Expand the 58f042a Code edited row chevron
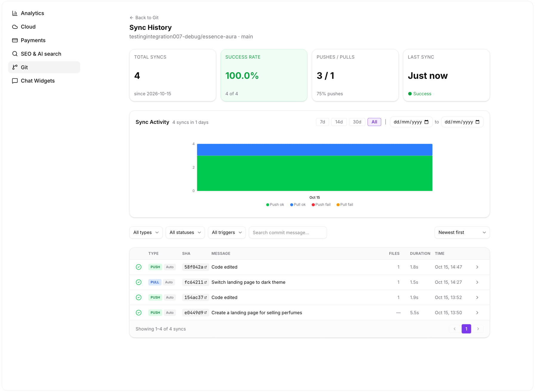 (x=477, y=267)
